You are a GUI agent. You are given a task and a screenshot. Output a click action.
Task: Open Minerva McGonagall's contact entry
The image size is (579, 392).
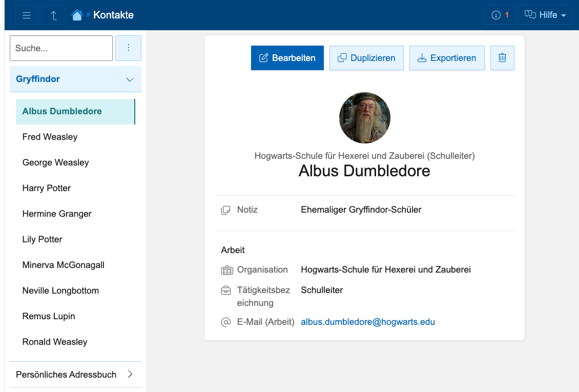[64, 265]
